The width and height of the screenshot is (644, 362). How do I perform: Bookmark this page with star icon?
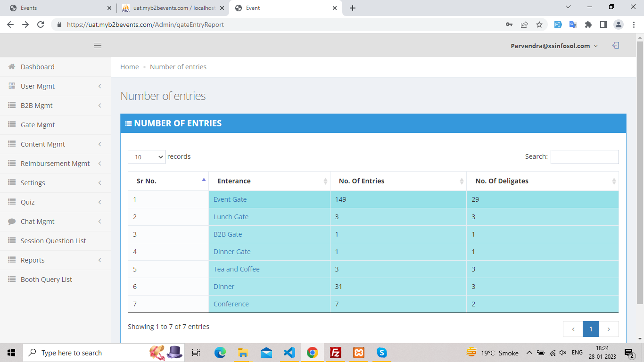coord(539,25)
